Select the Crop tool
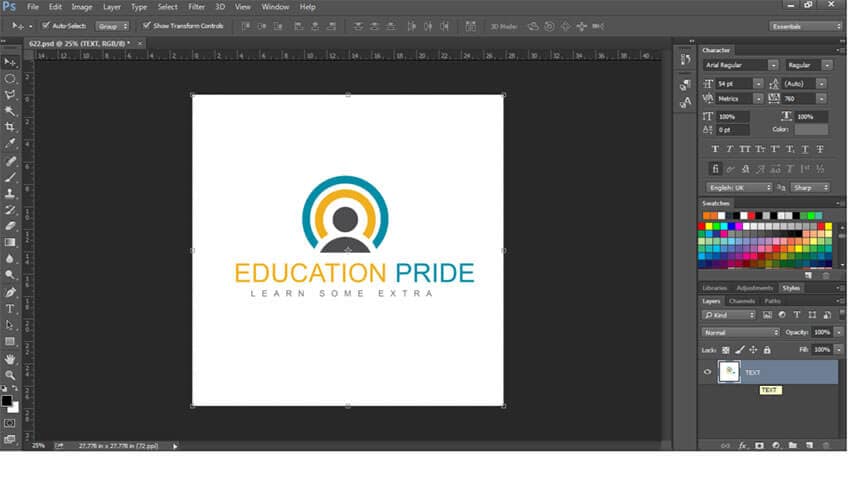Image resolution: width=850 pixels, height=478 pixels. coord(10,127)
